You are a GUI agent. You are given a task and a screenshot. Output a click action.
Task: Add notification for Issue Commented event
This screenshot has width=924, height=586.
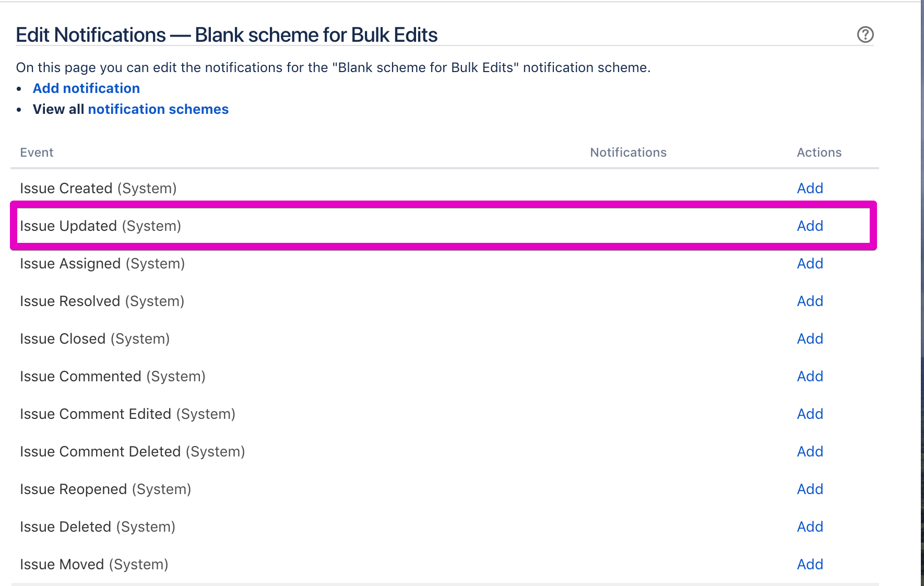point(810,377)
